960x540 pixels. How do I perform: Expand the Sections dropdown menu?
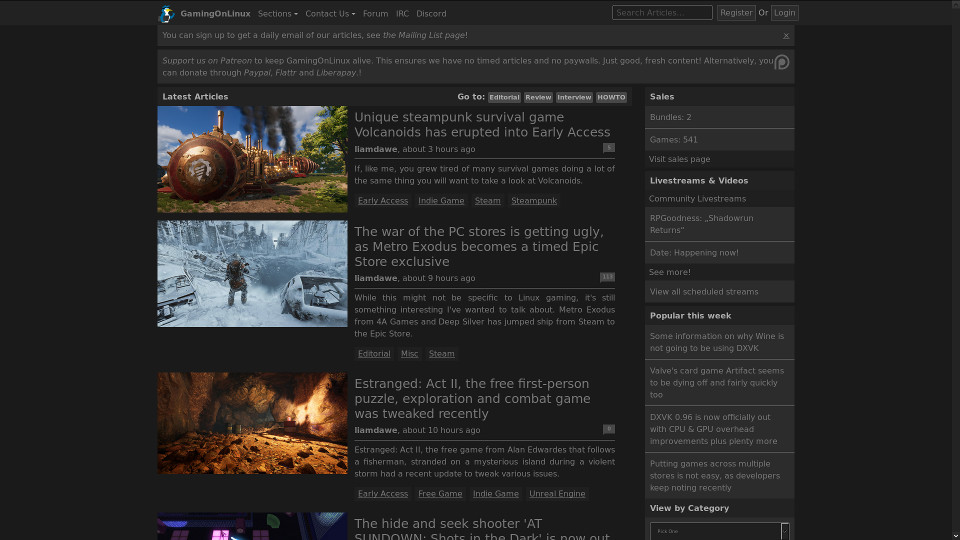pyautogui.click(x=278, y=13)
